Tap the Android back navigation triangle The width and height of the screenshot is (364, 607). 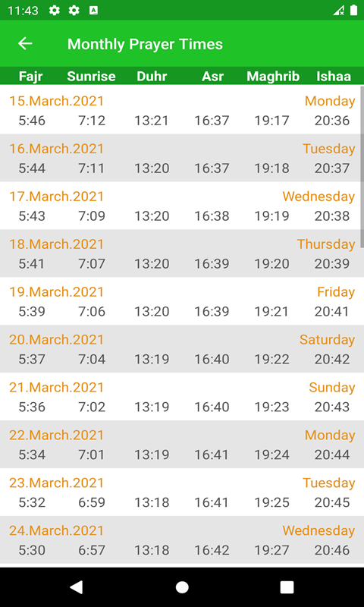pyautogui.click(x=76, y=587)
